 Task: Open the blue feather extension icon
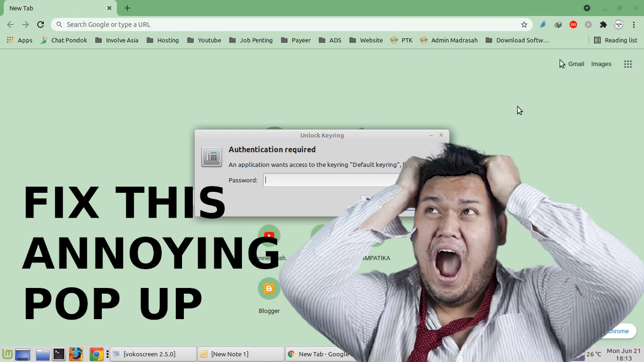(543, 25)
